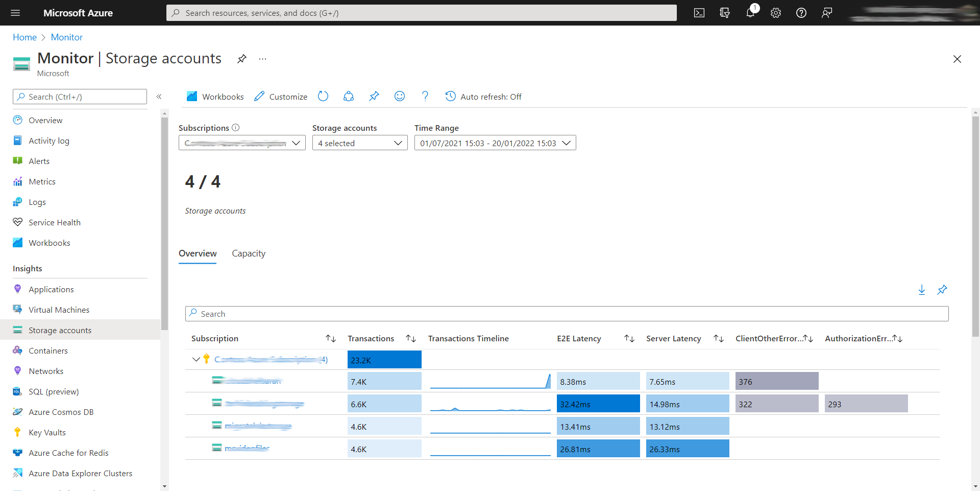Navigate to Home via the breadcrumb
Screen dimensions: 980x491
coord(24,37)
